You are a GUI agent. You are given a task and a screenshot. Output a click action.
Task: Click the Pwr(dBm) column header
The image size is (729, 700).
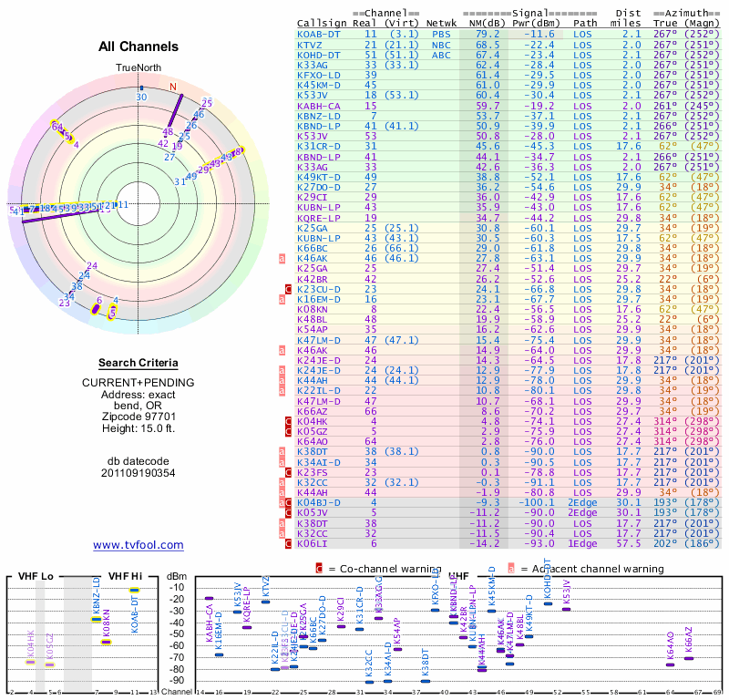[536, 24]
